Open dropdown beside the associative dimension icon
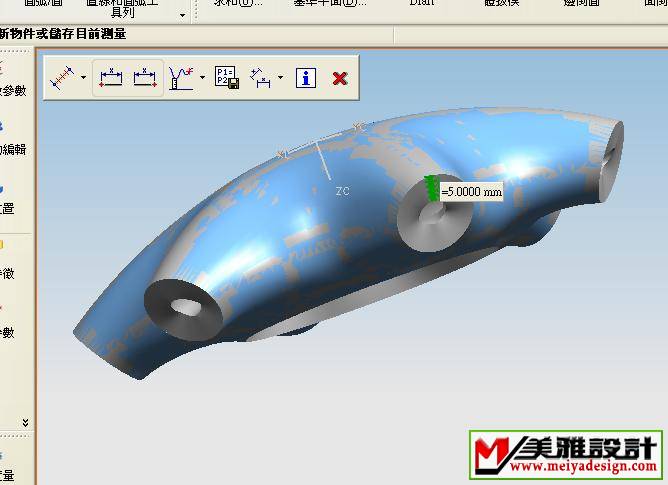Screen dimensions: 668x485 tap(280, 78)
